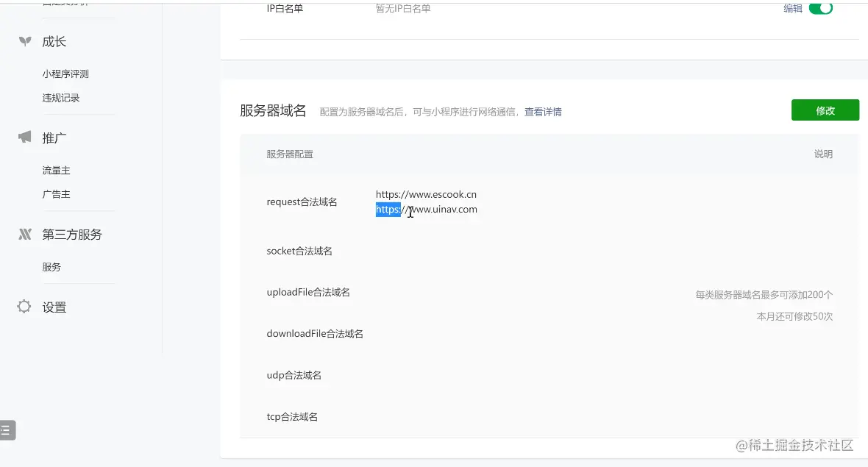The width and height of the screenshot is (868, 467).
Task: Click the tcp合法域名 label
Action: click(292, 417)
